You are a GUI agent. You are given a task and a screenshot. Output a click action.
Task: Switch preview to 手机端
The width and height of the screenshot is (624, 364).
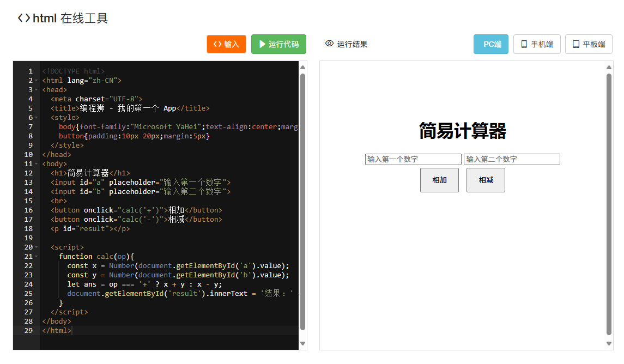tap(537, 44)
